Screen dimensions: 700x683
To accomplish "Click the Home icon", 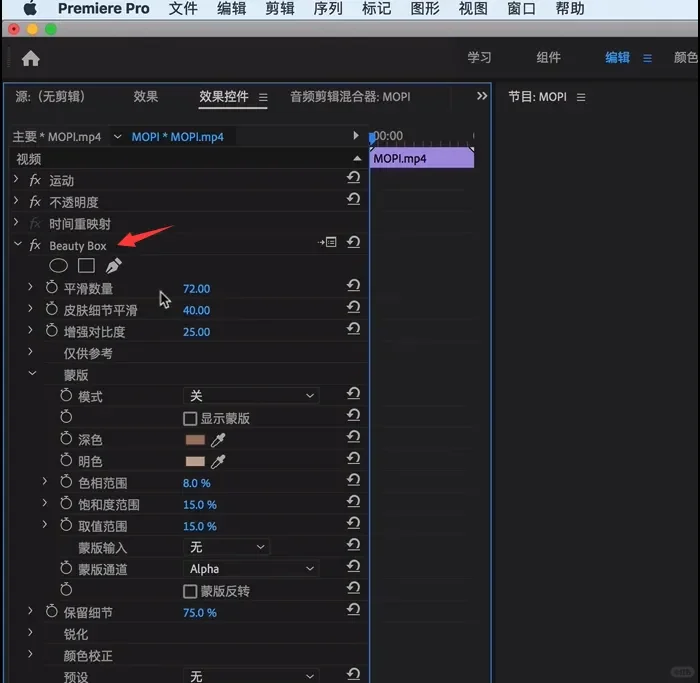I will click(x=30, y=58).
